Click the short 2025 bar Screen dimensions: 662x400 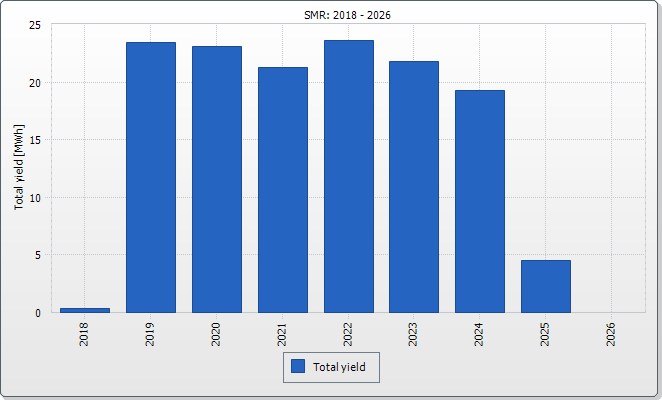546,286
